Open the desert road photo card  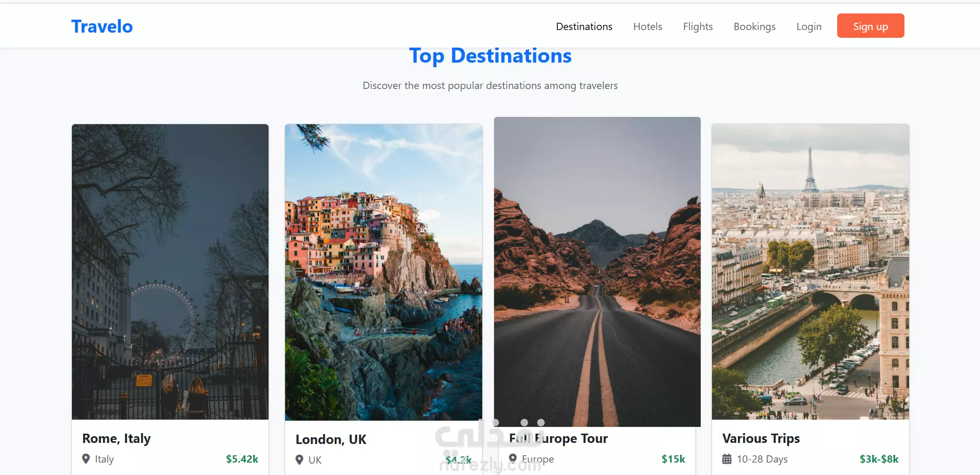(597, 272)
